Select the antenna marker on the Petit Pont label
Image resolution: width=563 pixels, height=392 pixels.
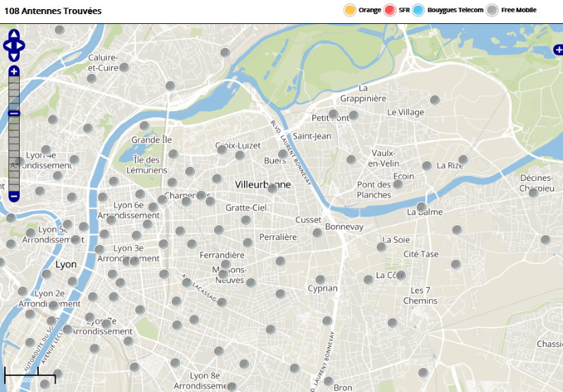(333, 115)
